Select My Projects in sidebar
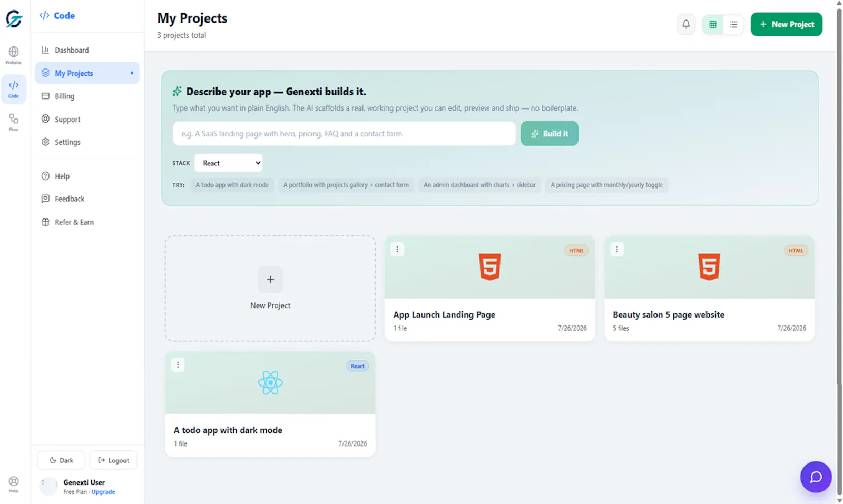843x504 pixels. point(87,73)
